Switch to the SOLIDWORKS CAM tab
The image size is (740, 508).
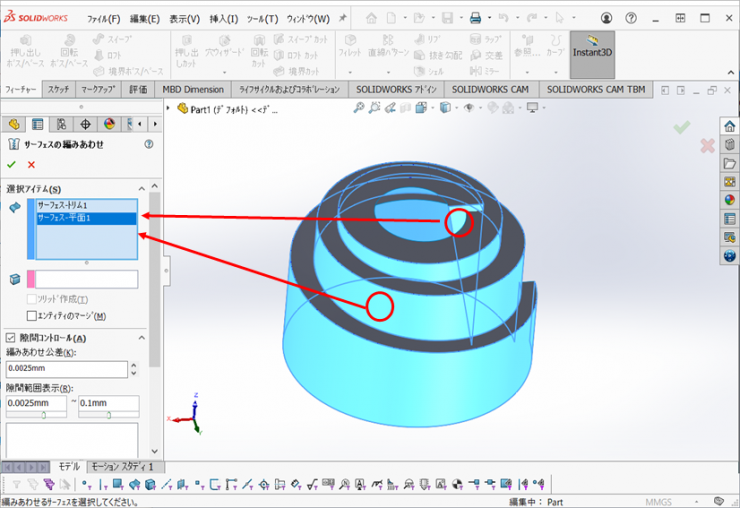(490, 89)
